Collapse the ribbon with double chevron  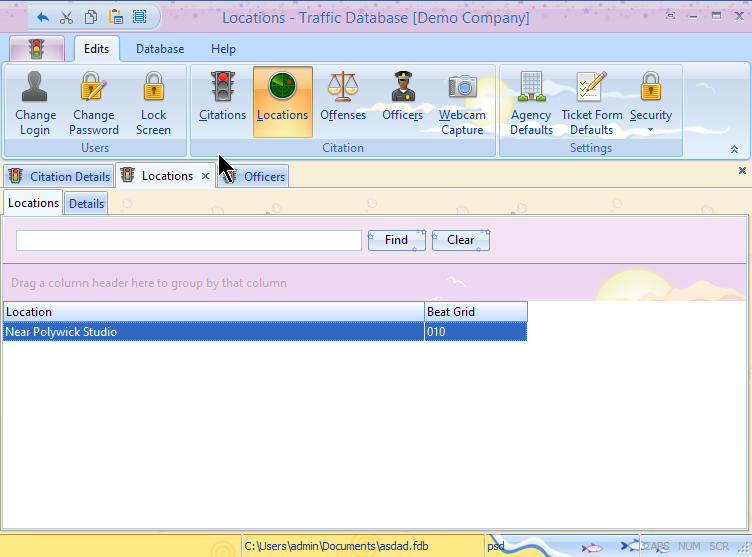(x=734, y=149)
